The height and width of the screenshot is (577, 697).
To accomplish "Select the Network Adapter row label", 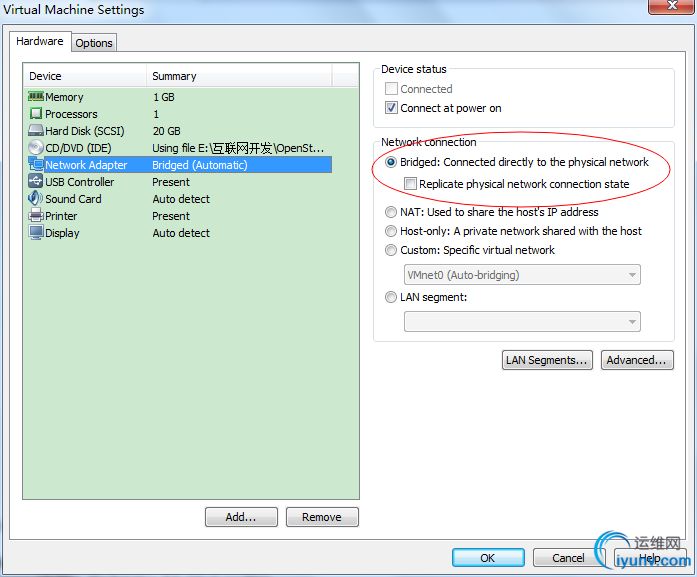I will click(86, 164).
